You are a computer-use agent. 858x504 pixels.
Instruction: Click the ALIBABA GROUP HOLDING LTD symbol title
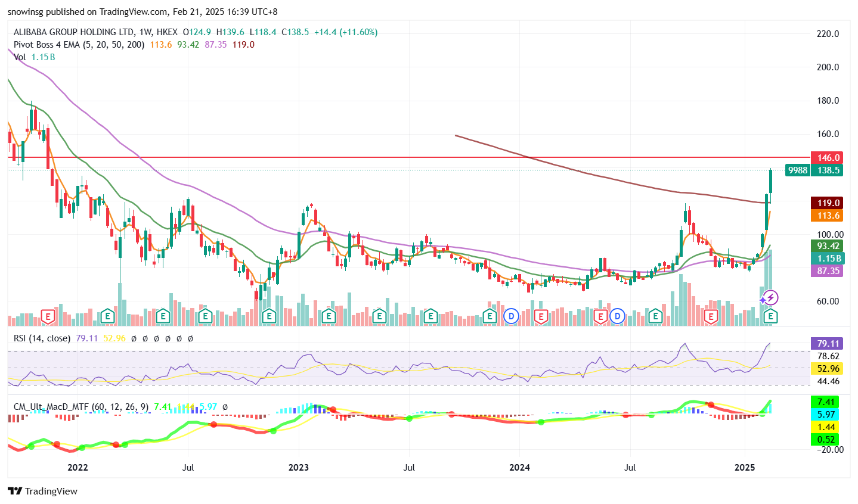click(x=75, y=32)
